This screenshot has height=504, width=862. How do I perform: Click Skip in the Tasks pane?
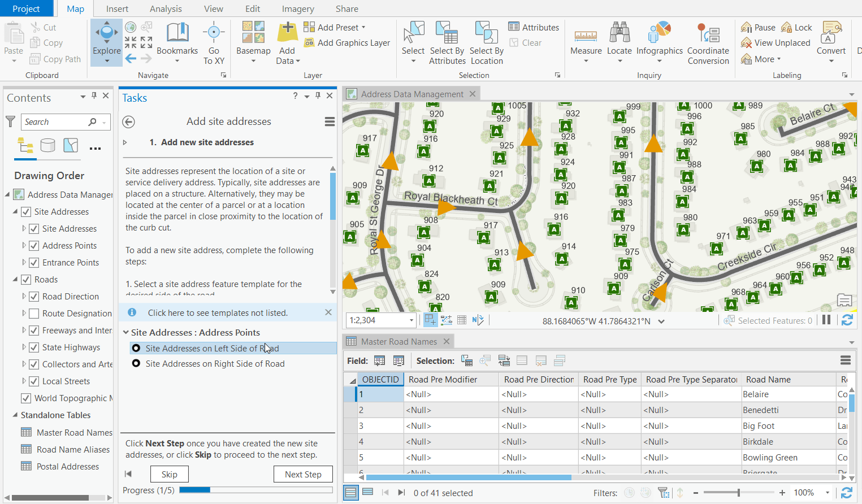[x=169, y=474]
